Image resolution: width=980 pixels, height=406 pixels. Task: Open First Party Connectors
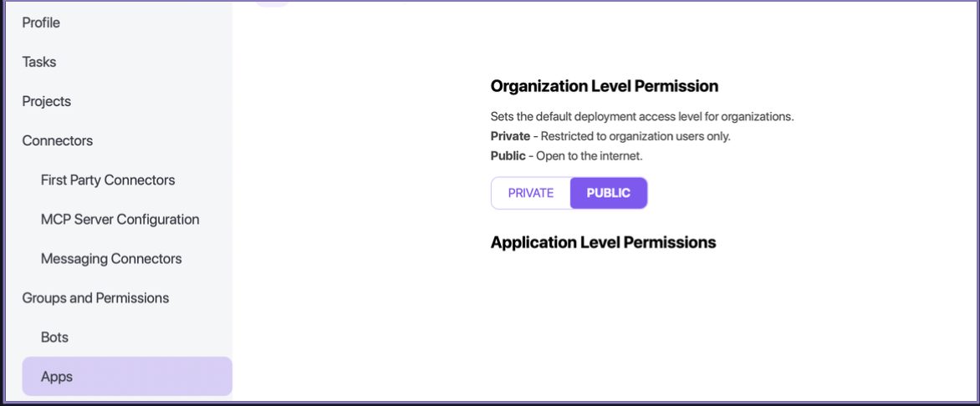108,180
